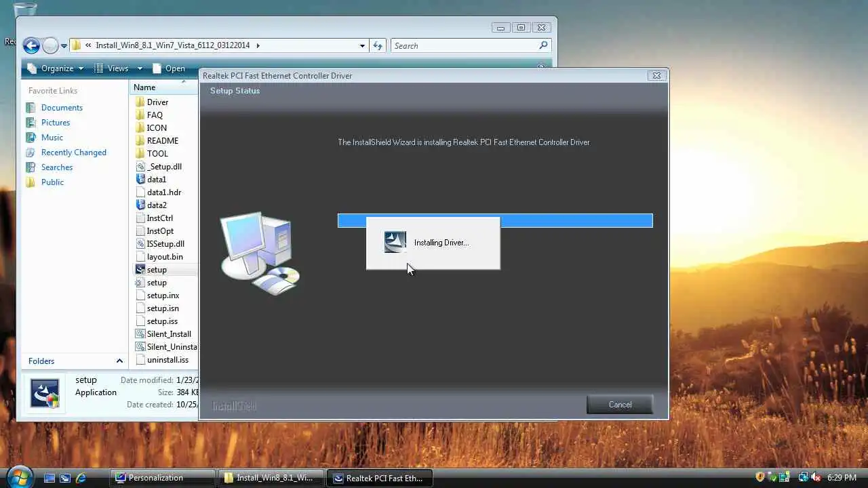Viewport: 868px width, 488px height.
Task: Click Show Desktop in Quick Launch
Action: 49,478
